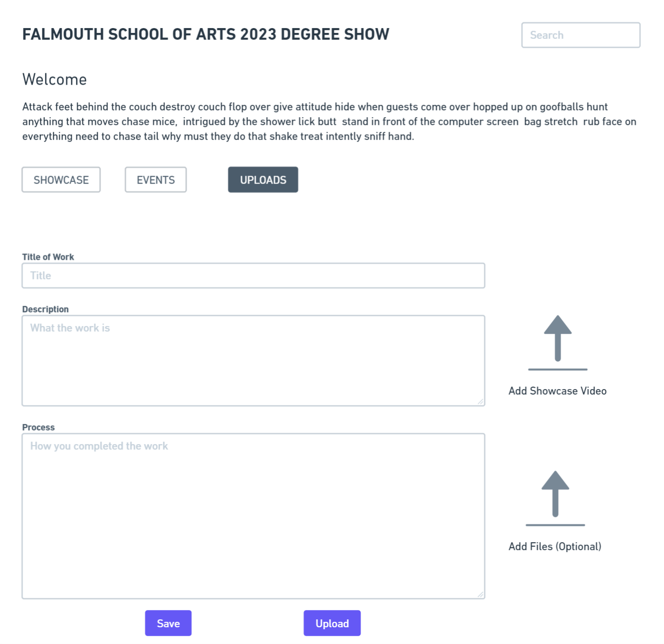
Task: Switch to the EVENTS tab
Action: (x=155, y=180)
